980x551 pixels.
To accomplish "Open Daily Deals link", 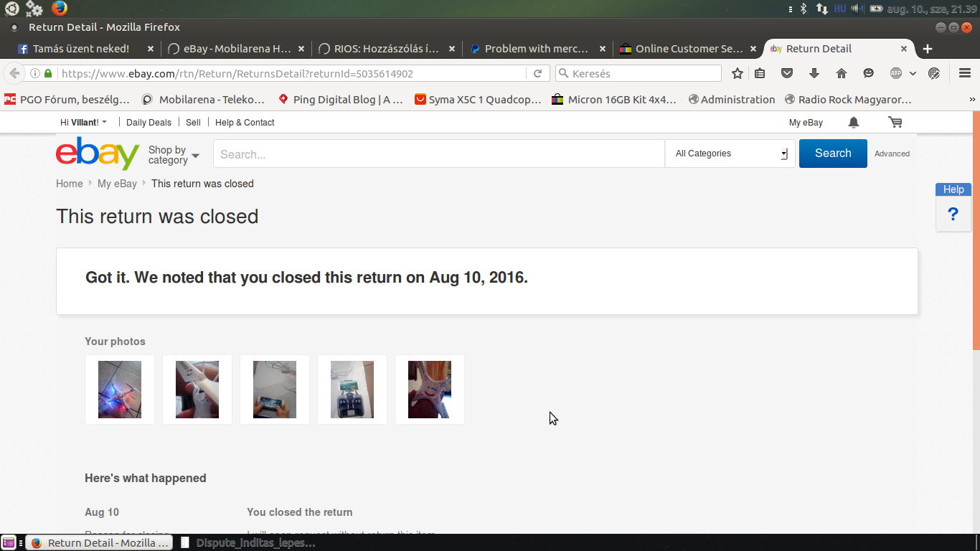I will pyautogui.click(x=149, y=123).
